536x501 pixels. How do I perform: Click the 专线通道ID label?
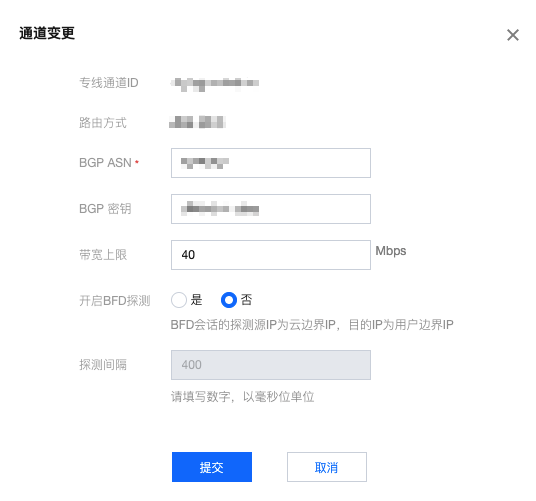109,83
